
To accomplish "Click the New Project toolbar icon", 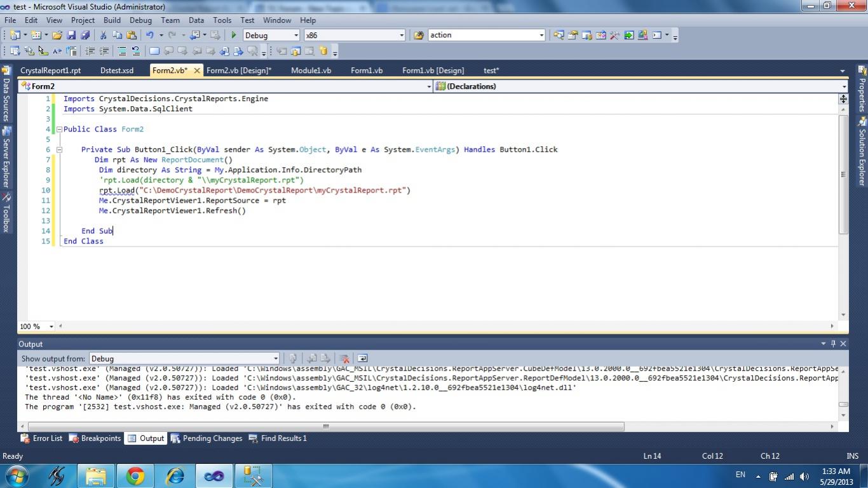I will 15,35.
